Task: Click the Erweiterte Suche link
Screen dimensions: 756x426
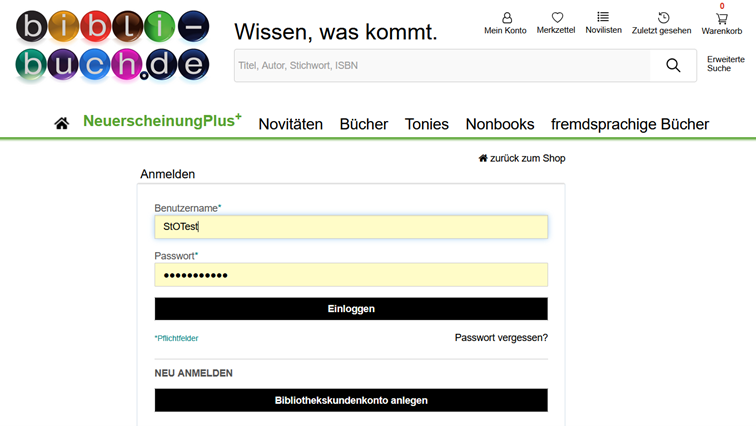Action: point(725,64)
